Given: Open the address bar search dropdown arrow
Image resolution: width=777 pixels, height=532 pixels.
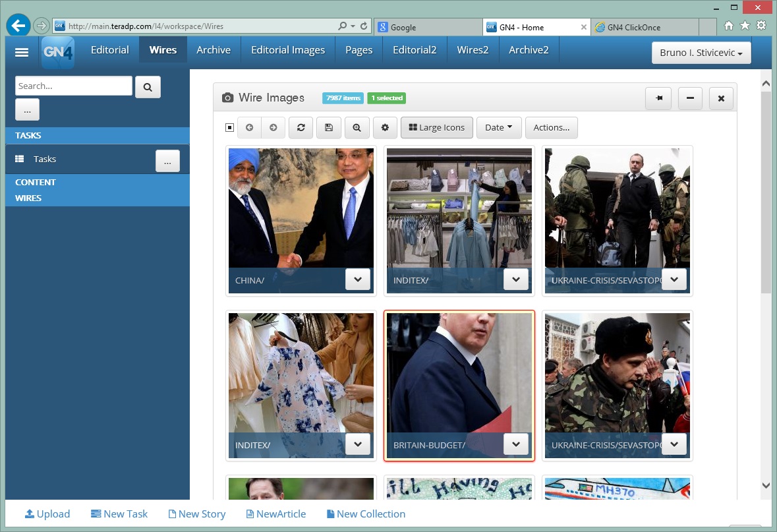Looking at the screenshot, I should point(353,26).
